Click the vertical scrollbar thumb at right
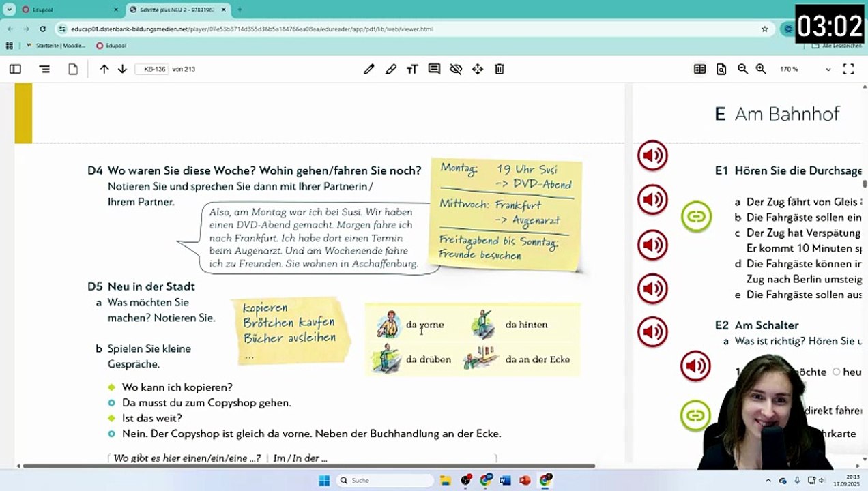Image resolution: width=868 pixels, height=491 pixels. click(x=865, y=183)
